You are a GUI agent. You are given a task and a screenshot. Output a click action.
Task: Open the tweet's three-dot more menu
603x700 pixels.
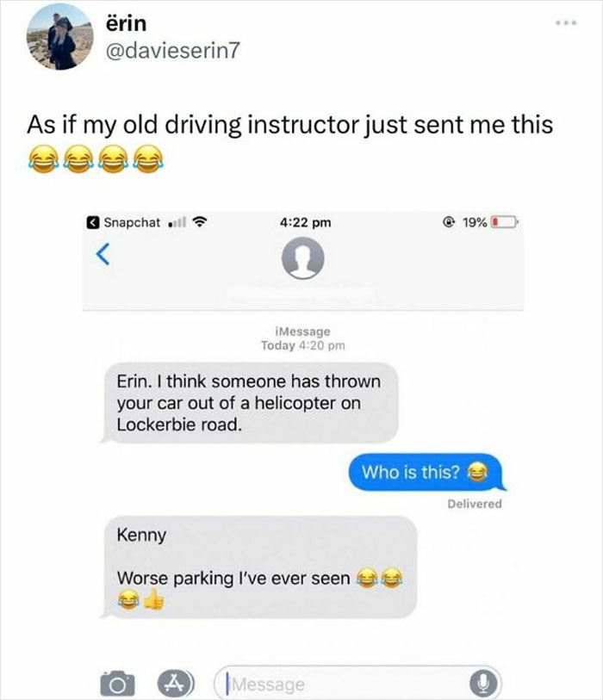(566, 22)
